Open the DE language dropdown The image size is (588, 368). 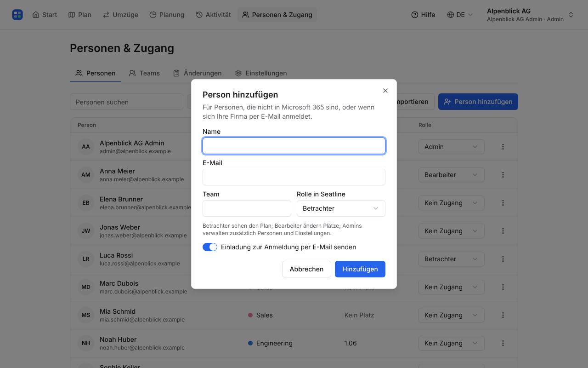point(460,15)
